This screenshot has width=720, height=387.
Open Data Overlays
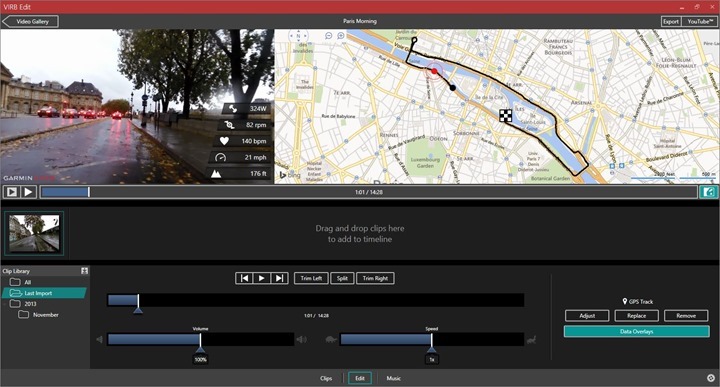636,331
